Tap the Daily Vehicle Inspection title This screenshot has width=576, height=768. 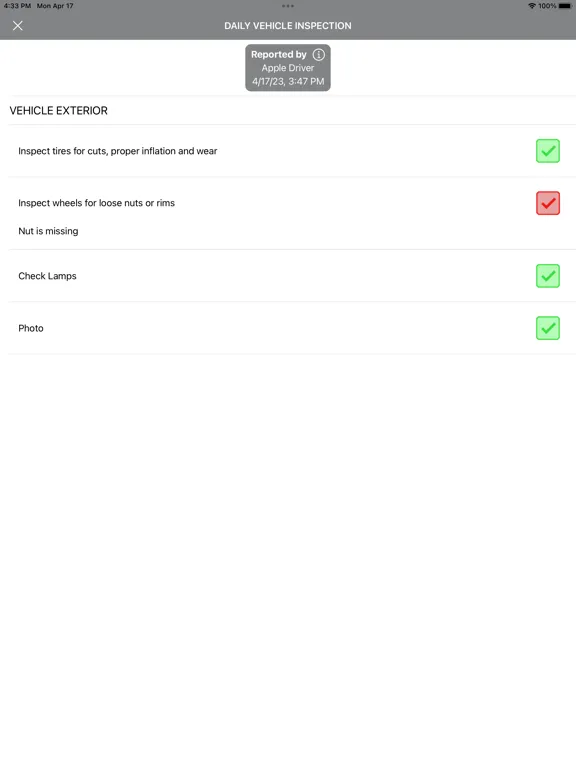288,25
